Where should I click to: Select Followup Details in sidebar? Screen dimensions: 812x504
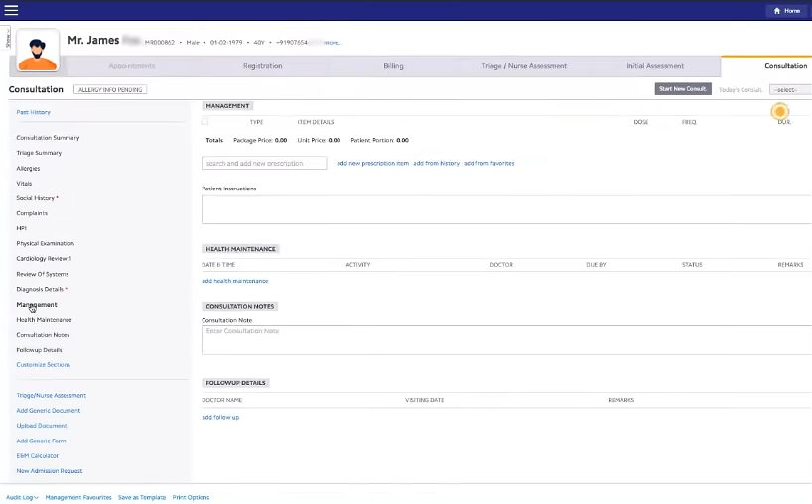click(x=39, y=350)
